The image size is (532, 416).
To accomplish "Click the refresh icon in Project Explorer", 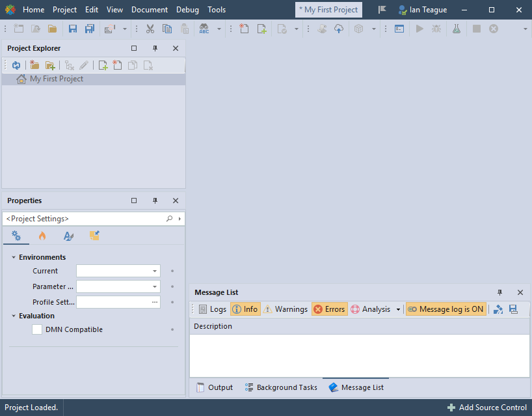I will click(x=16, y=65).
